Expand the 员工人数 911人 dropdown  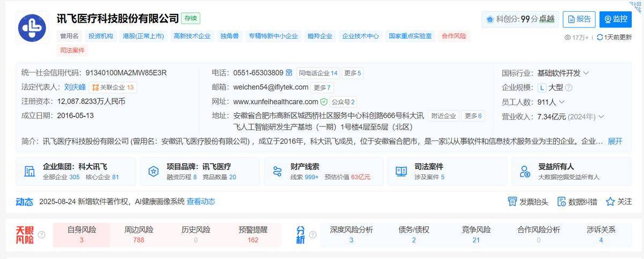tap(561, 102)
